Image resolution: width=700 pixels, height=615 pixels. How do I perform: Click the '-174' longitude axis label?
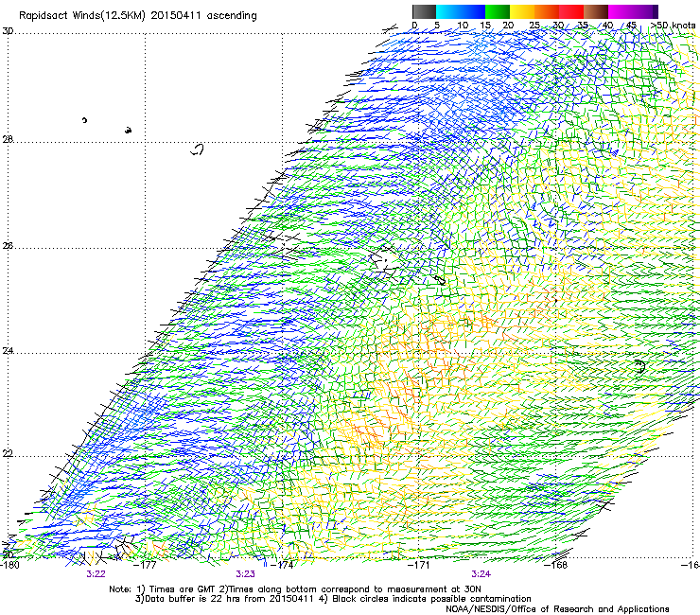coord(282,565)
